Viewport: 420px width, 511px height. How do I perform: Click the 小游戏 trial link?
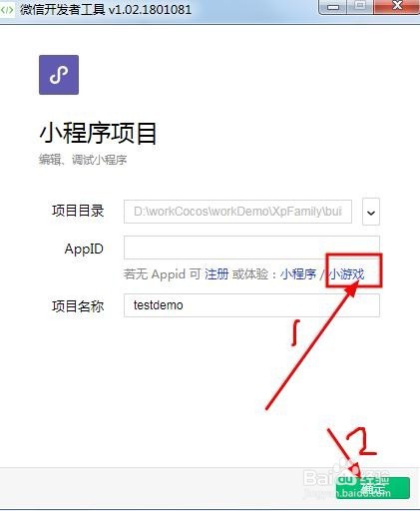click(x=346, y=274)
